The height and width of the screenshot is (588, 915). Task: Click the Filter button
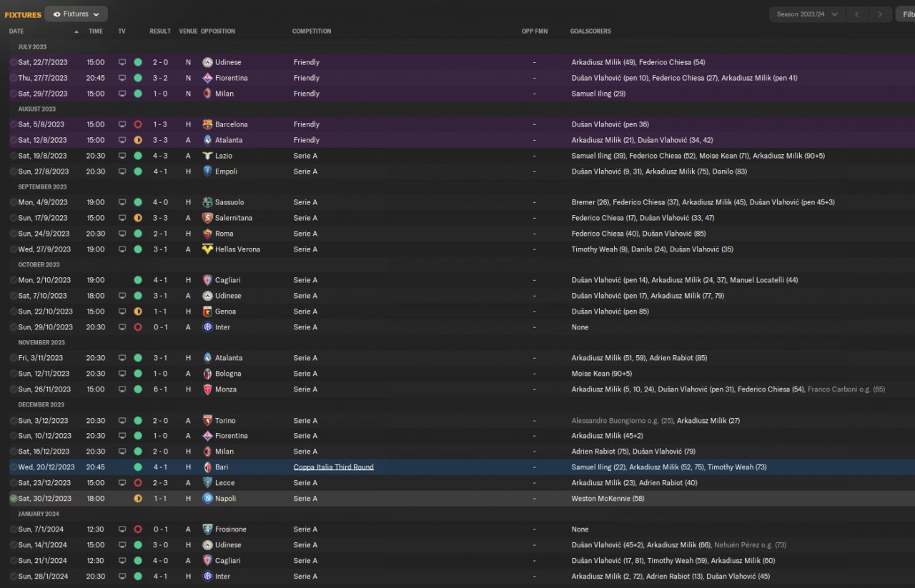[x=905, y=14]
